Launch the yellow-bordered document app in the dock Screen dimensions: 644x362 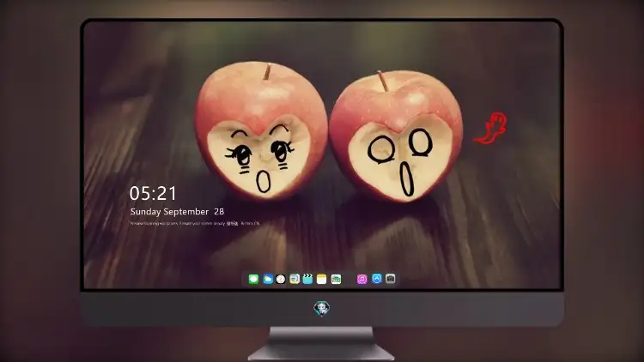tap(295, 279)
